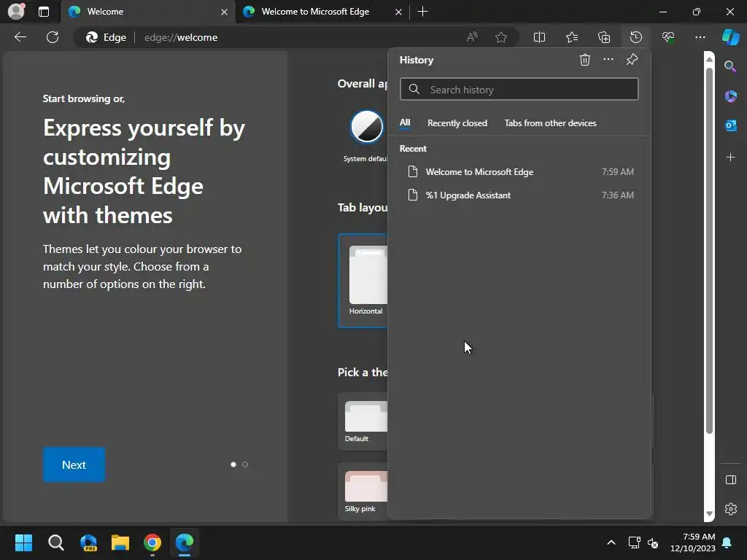Open File Explorer from taskbar

(120, 542)
